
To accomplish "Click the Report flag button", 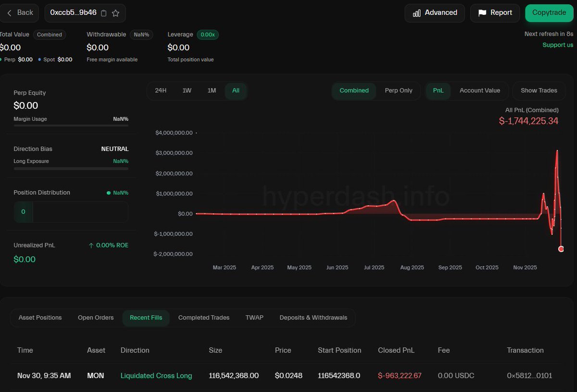I will coord(495,13).
